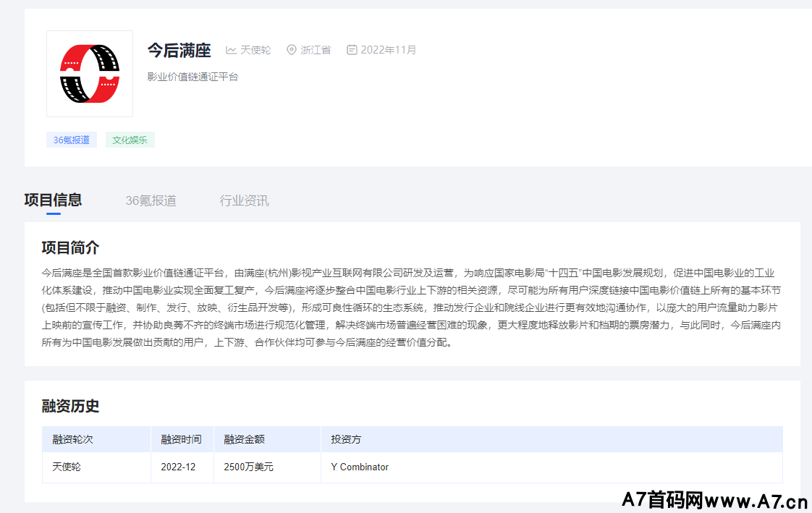Click the 今后满座 project title
The height and width of the screenshot is (513, 812).
click(179, 50)
